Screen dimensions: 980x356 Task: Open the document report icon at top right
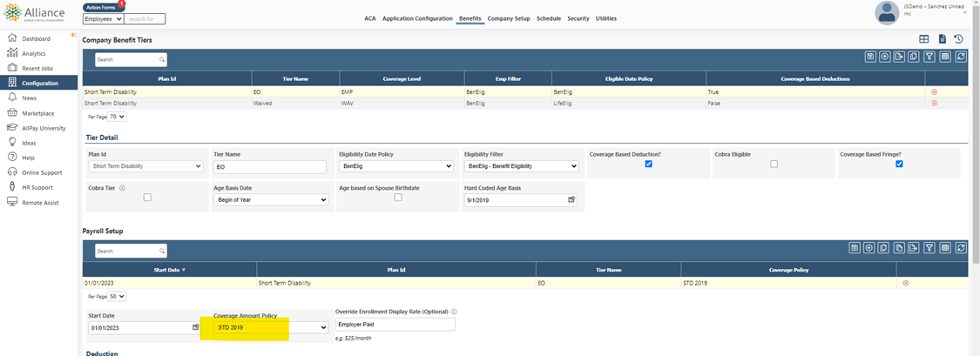pyautogui.click(x=942, y=38)
